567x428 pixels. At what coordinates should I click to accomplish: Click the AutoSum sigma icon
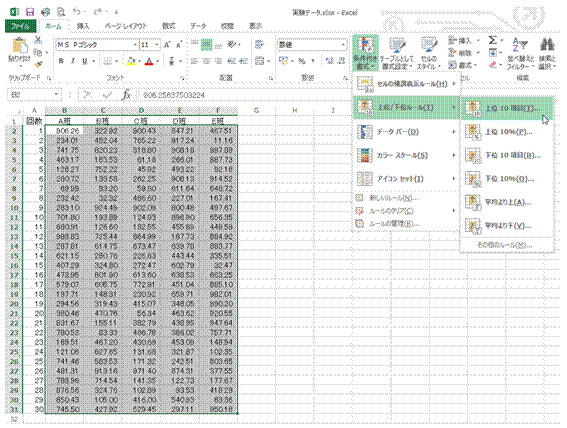[493, 40]
